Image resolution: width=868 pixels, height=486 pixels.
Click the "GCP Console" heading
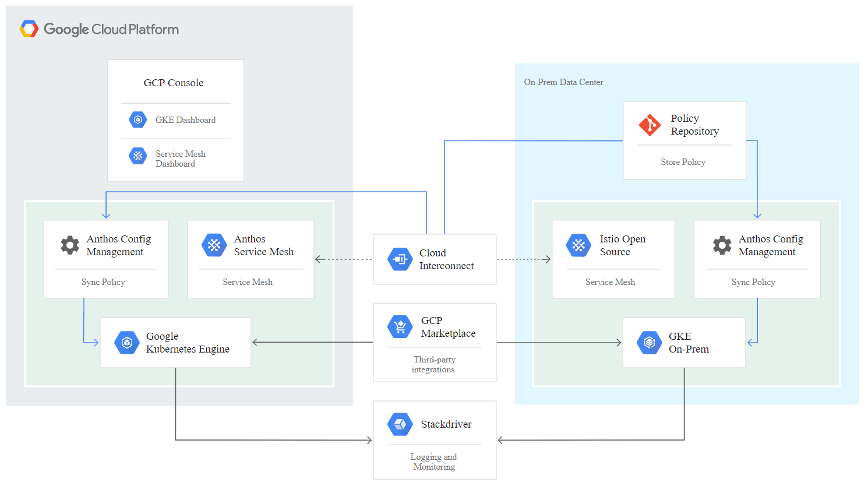click(x=174, y=83)
